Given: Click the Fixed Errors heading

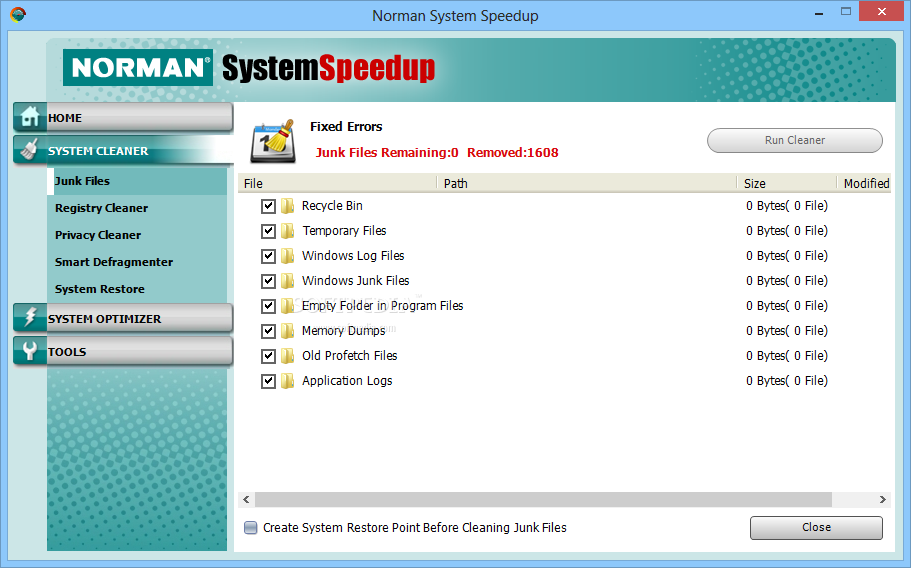Looking at the screenshot, I should (x=346, y=127).
